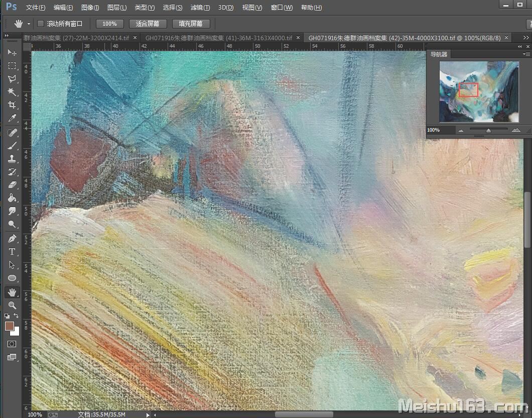Screen dimensions: 532x418
Task: Click the status bar icon beside the 100% zoom field
Action: click(x=53, y=414)
